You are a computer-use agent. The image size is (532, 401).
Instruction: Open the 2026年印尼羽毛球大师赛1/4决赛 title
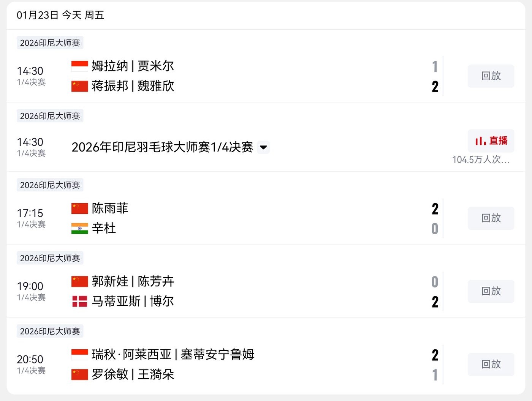click(162, 147)
